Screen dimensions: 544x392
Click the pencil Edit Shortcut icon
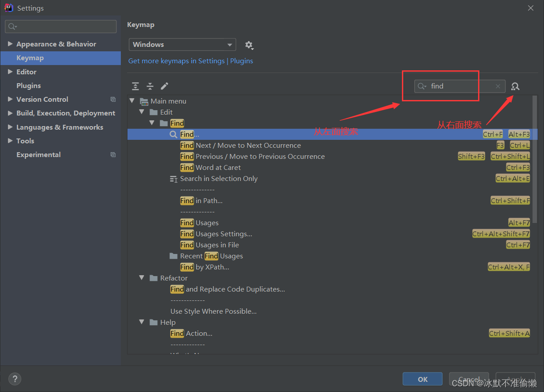[x=164, y=86]
